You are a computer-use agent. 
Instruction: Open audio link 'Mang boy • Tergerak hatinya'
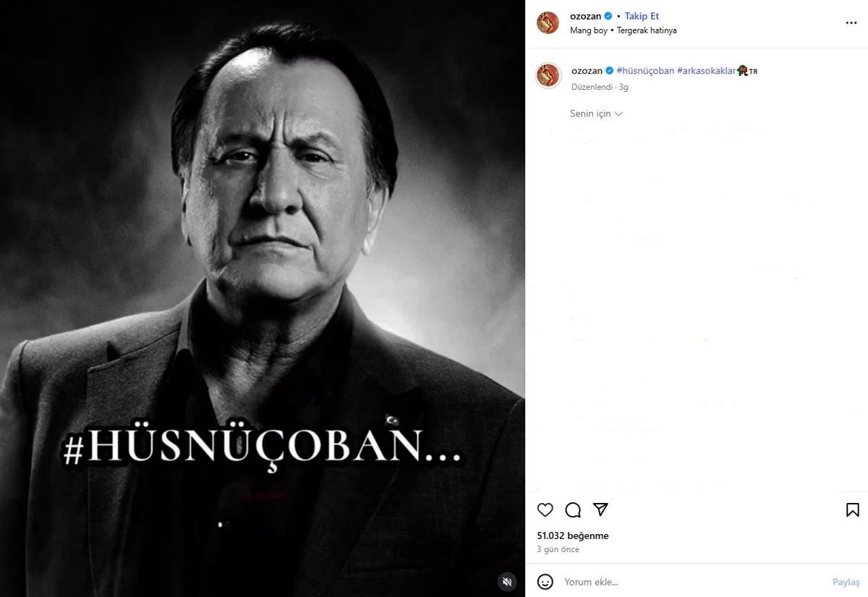pyautogui.click(x=623, y=30)
